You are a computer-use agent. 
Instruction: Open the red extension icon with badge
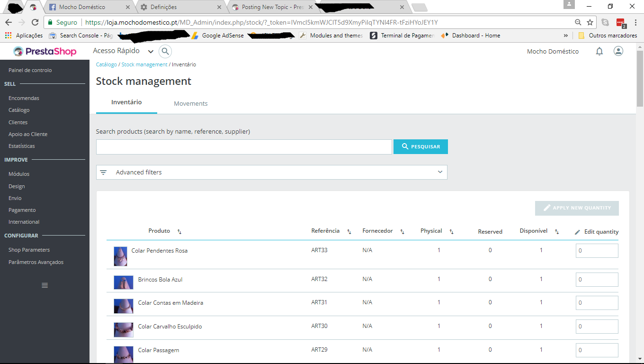pyautogui.click(x=621, y=23)
